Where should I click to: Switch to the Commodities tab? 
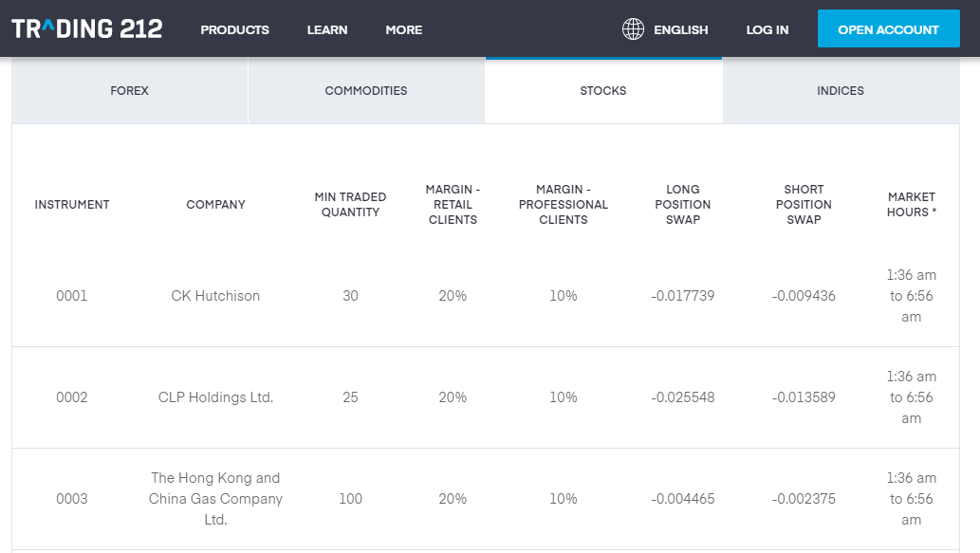pos(366,91)
